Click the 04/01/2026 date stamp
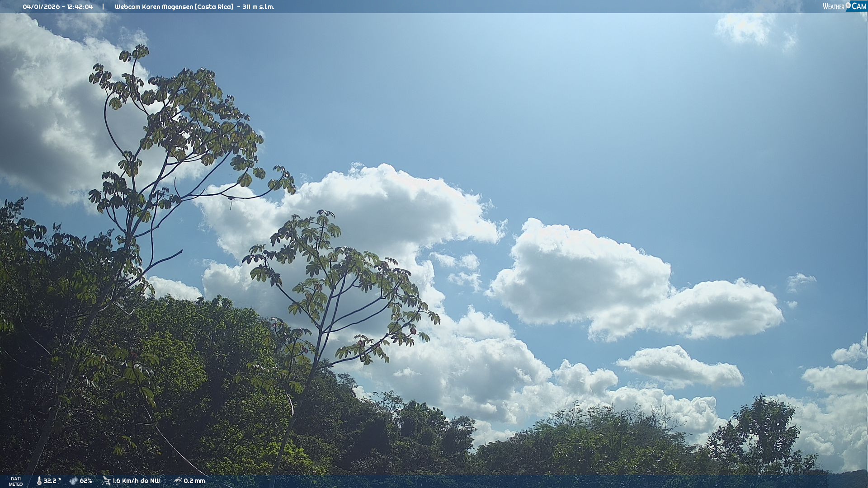The width and height of the screenshot is (868, 488). (x=41, y=7)
